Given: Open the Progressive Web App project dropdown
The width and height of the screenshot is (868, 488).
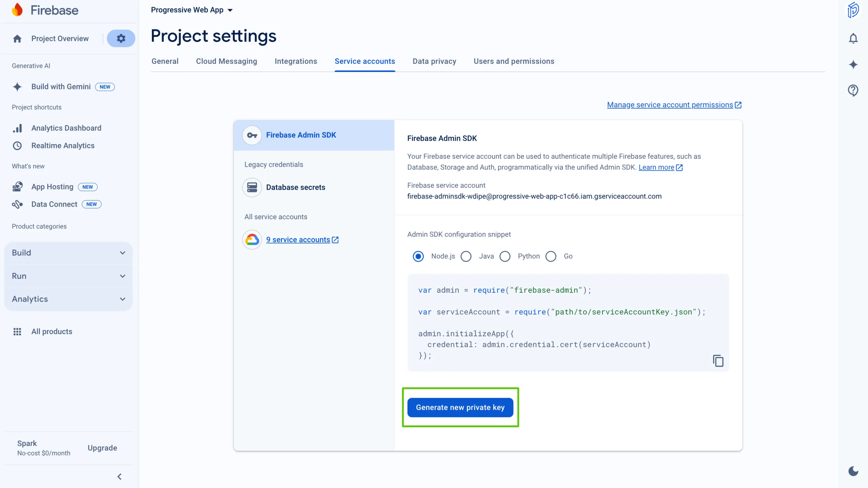Looking at the screenshot, I should 192,10.
